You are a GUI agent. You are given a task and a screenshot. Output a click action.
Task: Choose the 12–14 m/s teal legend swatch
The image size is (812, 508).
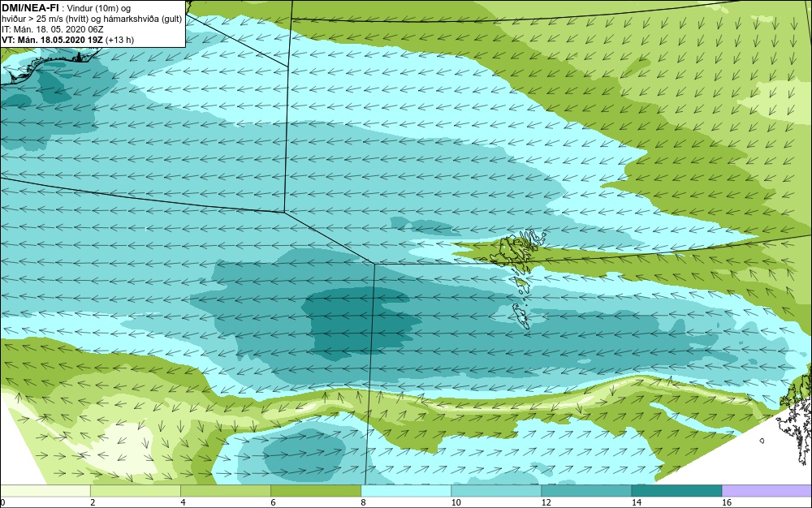pos(586,491)
